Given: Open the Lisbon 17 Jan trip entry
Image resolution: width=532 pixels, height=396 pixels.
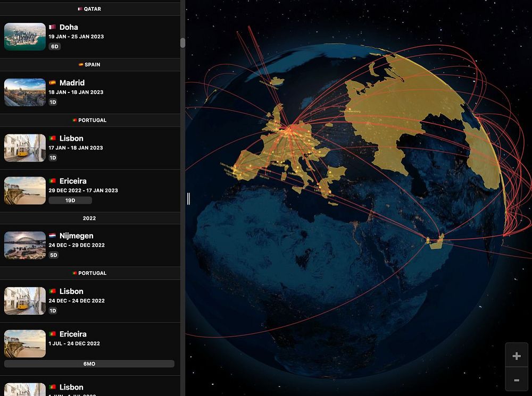Looking at the screenshot, I should [x=90, y=148].
